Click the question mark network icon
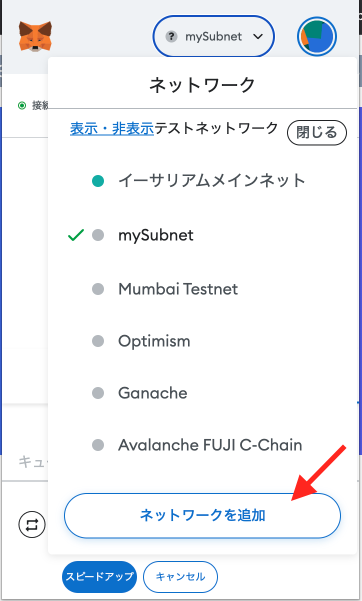 pyautogui.click(x=171, y=37)
